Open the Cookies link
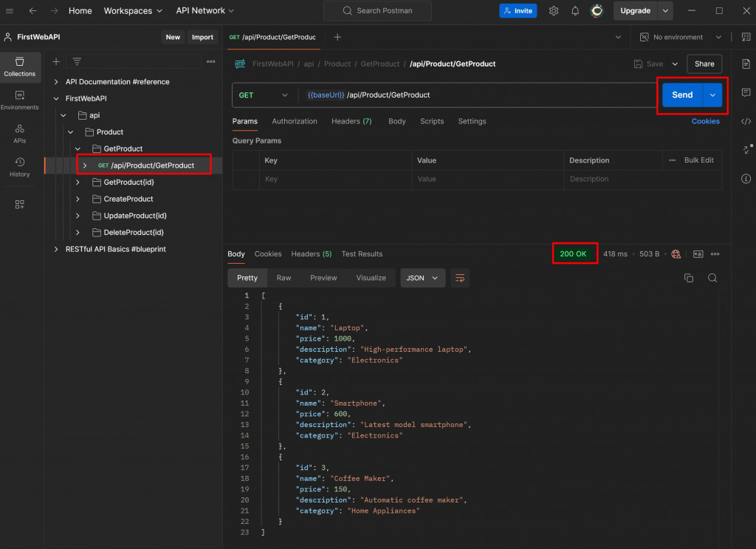The image size is (756, 549). (705, 122)
